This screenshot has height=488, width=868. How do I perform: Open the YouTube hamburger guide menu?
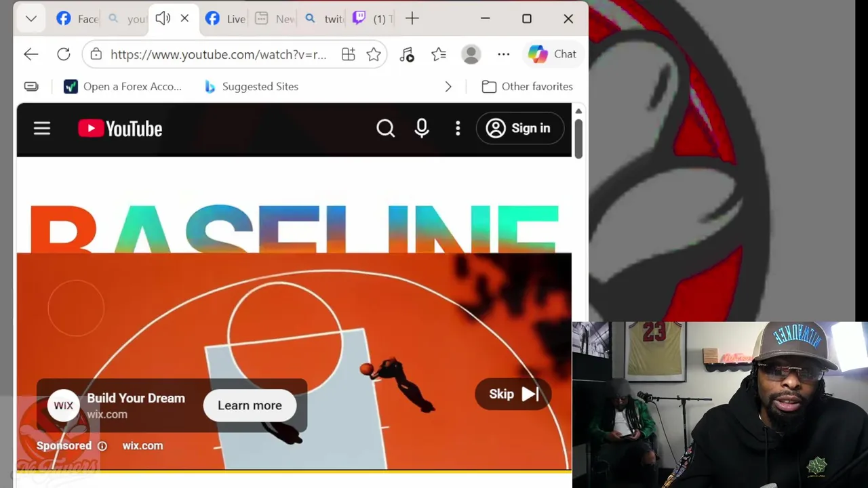pos(42,129)
